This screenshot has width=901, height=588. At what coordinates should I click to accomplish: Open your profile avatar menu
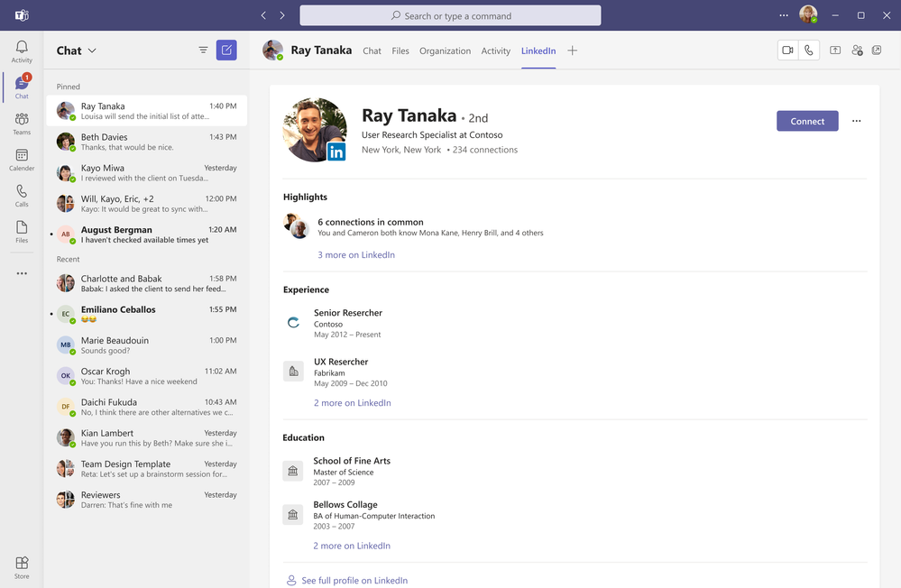(808, 14)
